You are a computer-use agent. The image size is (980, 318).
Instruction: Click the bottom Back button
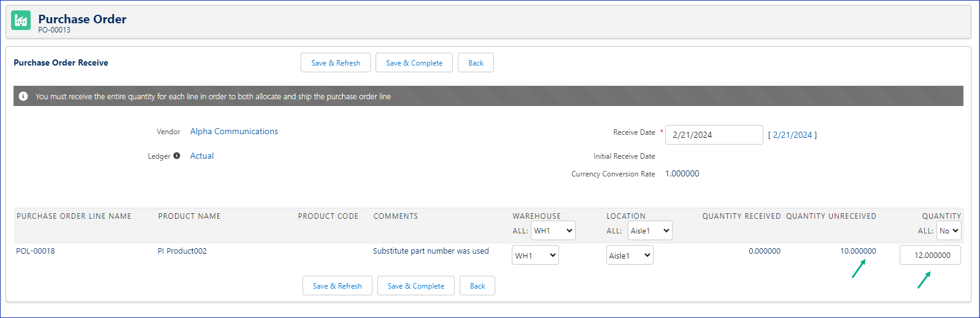coord(477,286)
